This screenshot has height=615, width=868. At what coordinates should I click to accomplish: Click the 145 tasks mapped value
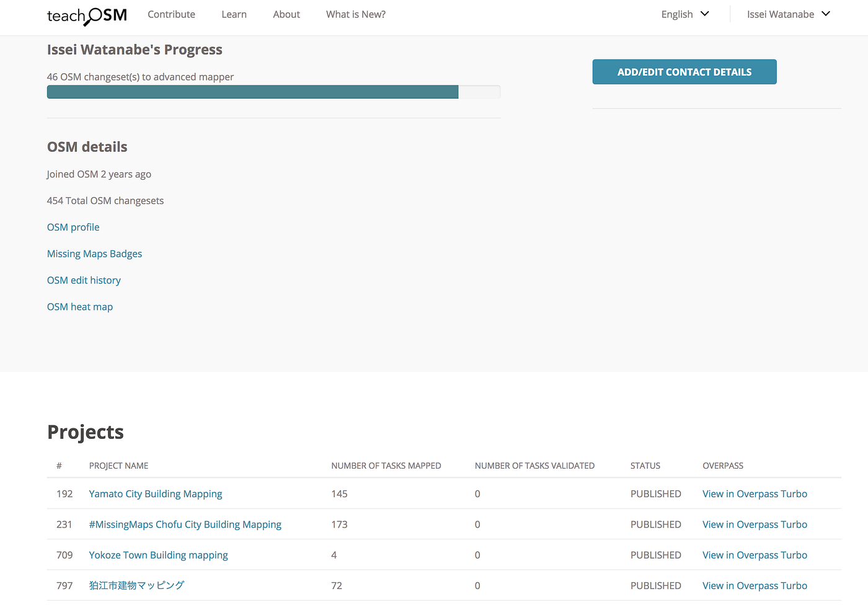tap(339, 493)
